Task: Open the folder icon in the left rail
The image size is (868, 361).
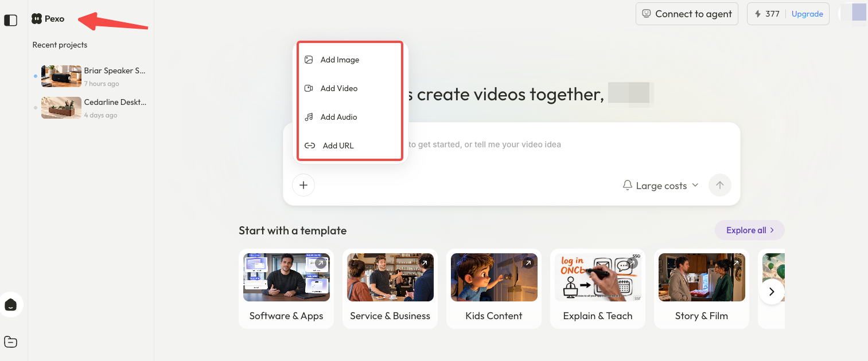Action: 10,342
